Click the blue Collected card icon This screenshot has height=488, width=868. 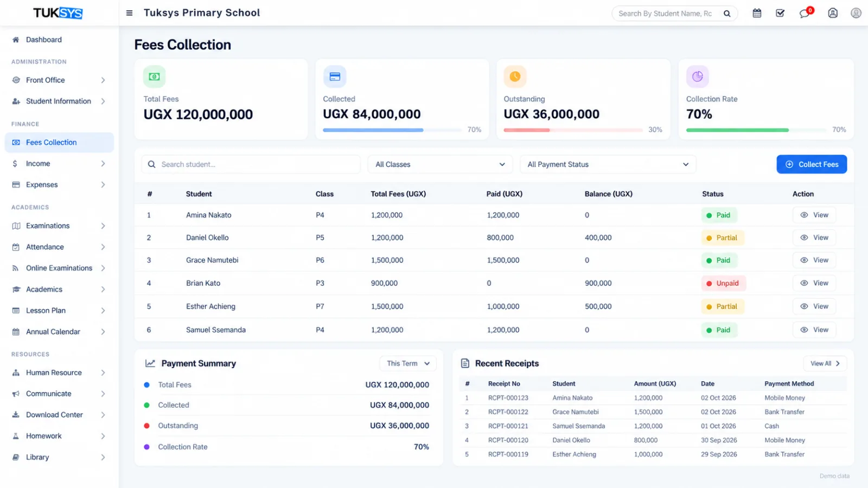[335, 76]
